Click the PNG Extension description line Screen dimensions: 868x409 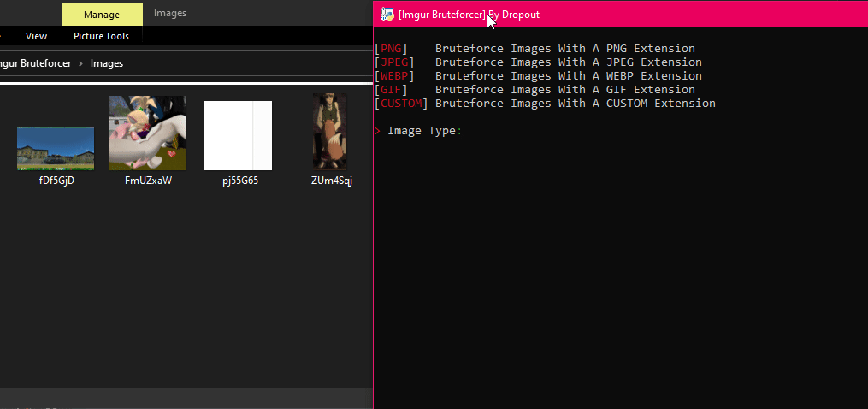565,49
